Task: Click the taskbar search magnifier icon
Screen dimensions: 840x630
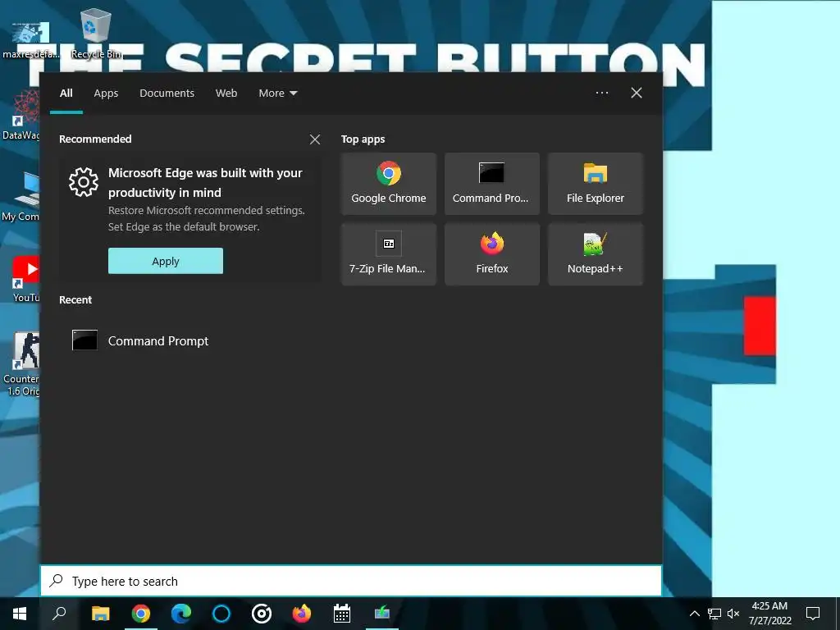Action: click(59, 614)
